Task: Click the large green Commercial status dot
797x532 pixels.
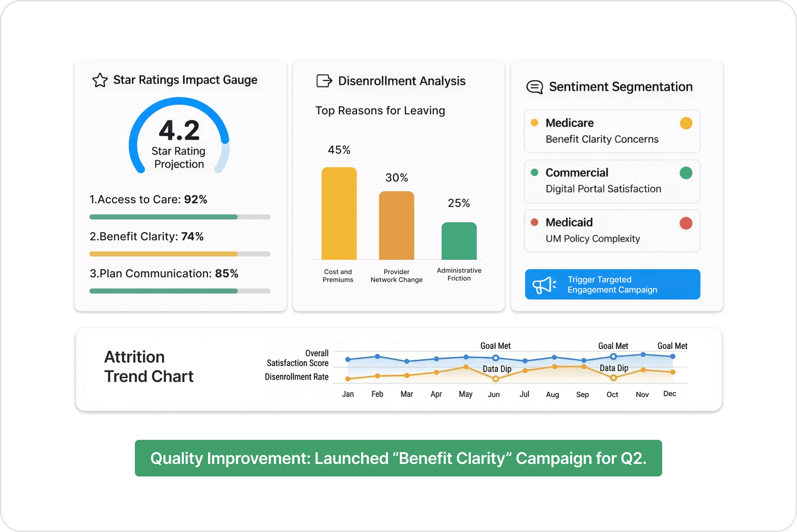Action: click(686, 173)
